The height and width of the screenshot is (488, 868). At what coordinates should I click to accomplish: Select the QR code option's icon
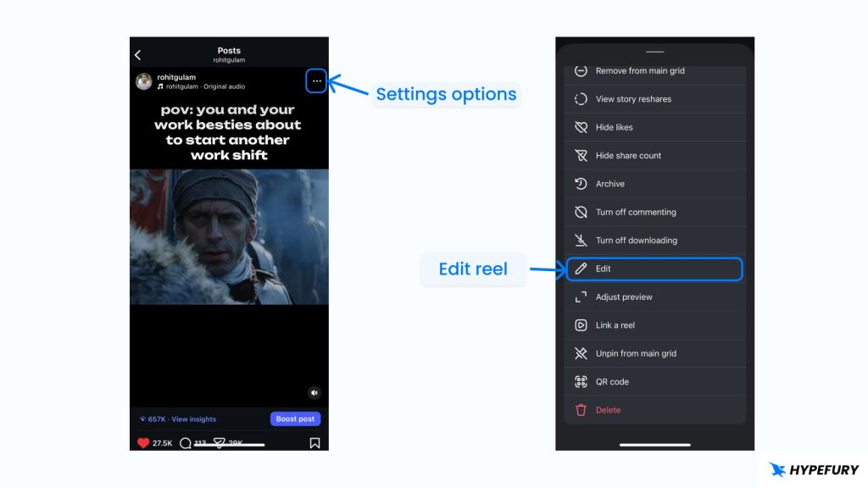[581, 381]
